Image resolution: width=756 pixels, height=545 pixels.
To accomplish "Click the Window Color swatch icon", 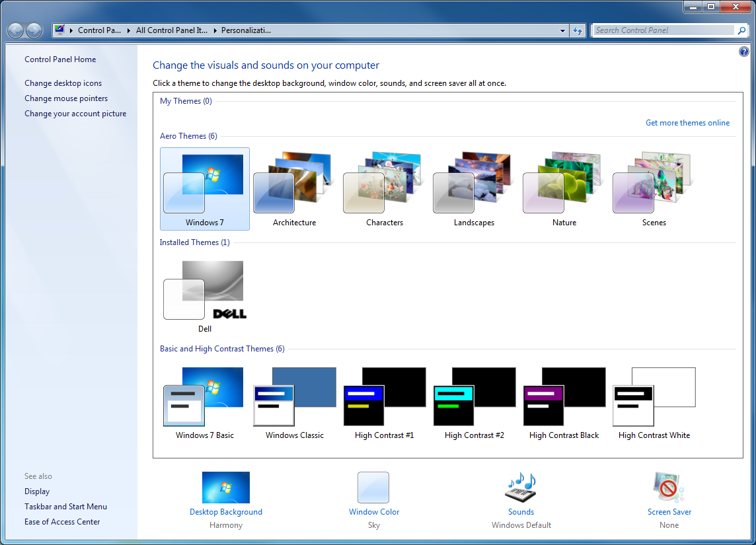I will tap(373, 487).
